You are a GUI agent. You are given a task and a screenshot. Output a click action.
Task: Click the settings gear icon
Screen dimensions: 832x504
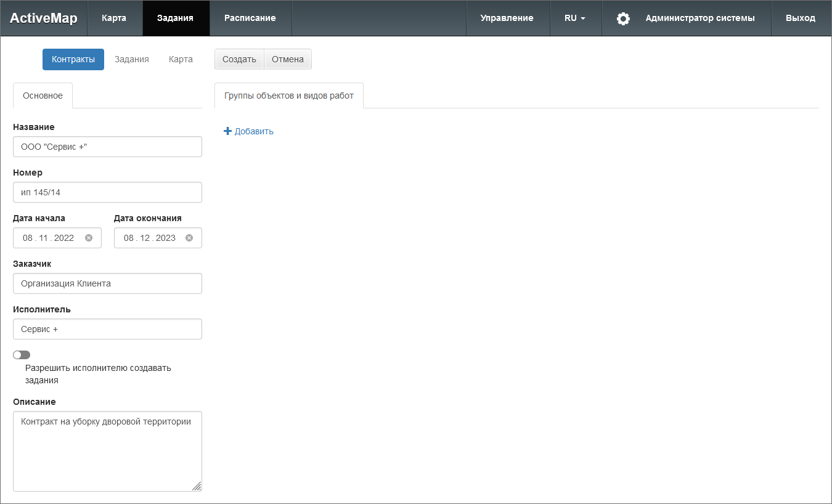(x=623, y=18)
